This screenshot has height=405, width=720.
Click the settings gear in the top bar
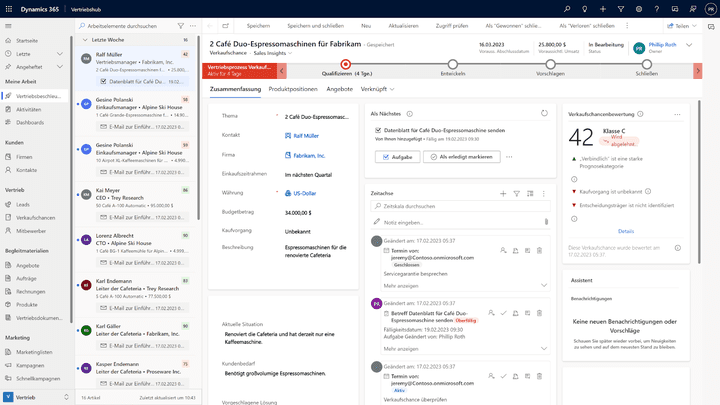[x=640, y=9]
